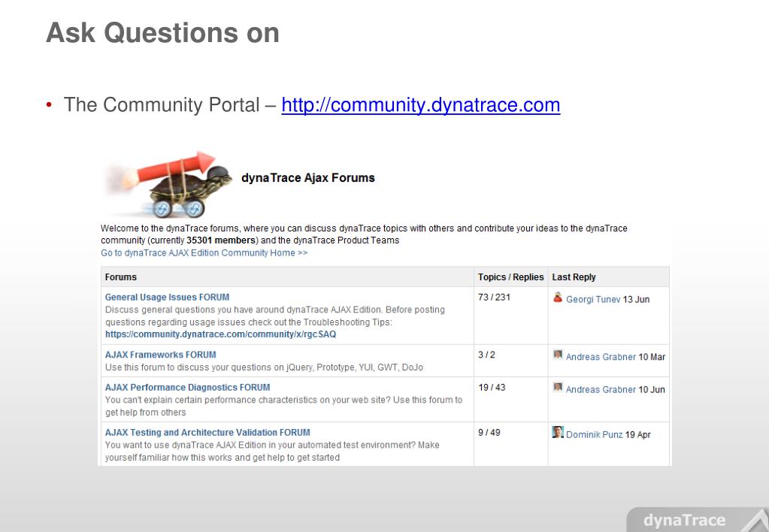Click Georgi Tunev's avatar icon
This screenshot has width=769, height=532.
point(558,297)
